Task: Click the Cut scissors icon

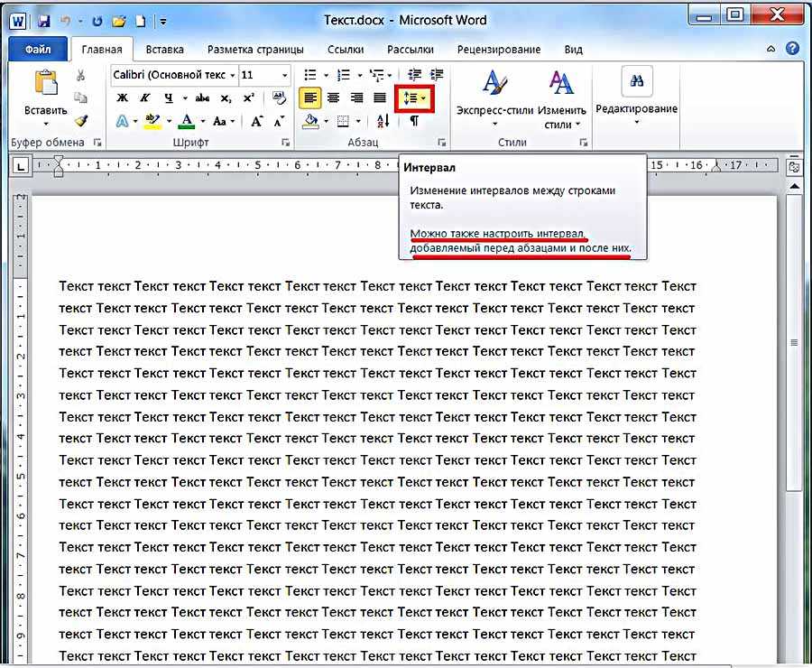Action: tap(81, 75)
